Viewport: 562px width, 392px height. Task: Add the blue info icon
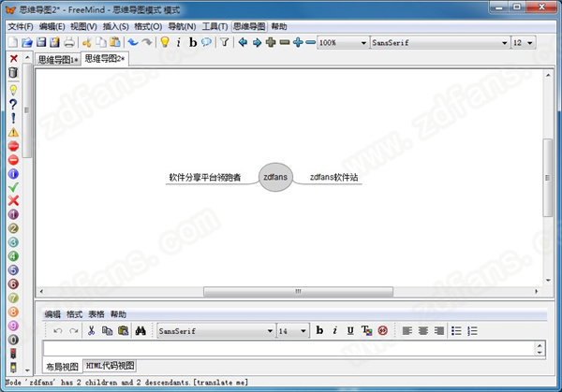(13, 174)
